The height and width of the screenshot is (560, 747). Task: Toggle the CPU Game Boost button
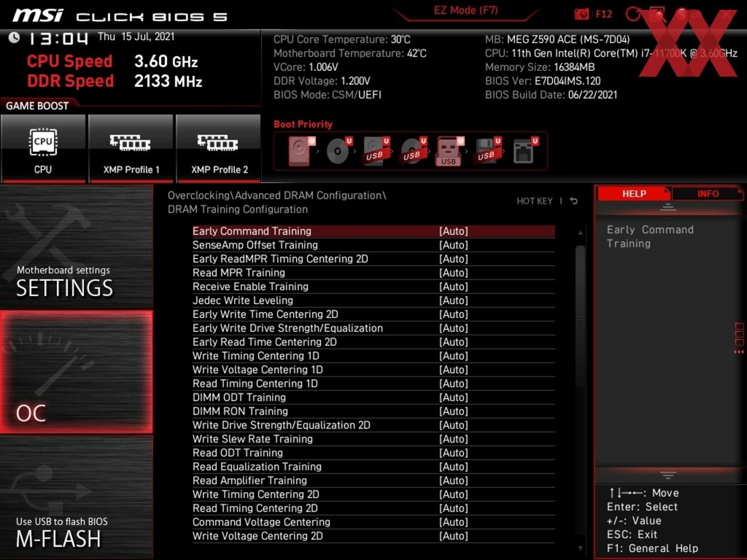[x=43, y=148]
